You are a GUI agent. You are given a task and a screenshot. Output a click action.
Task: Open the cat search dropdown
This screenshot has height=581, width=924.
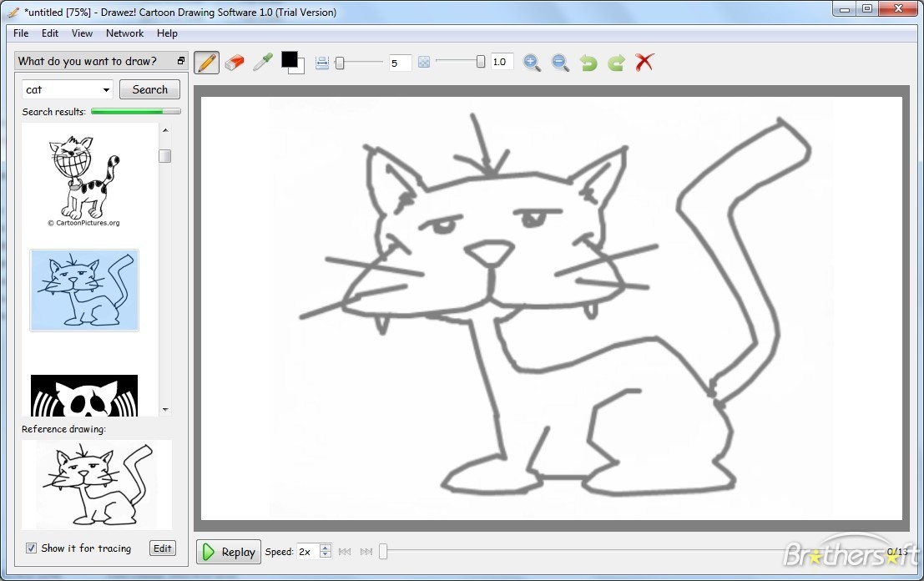pyautogui.click(x=105, y=88)
